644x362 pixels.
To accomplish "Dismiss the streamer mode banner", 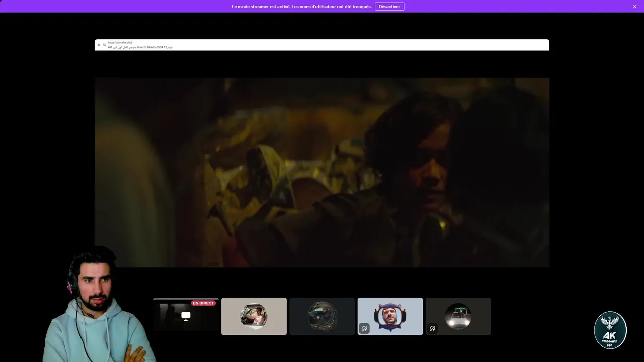I will [635, 7].
